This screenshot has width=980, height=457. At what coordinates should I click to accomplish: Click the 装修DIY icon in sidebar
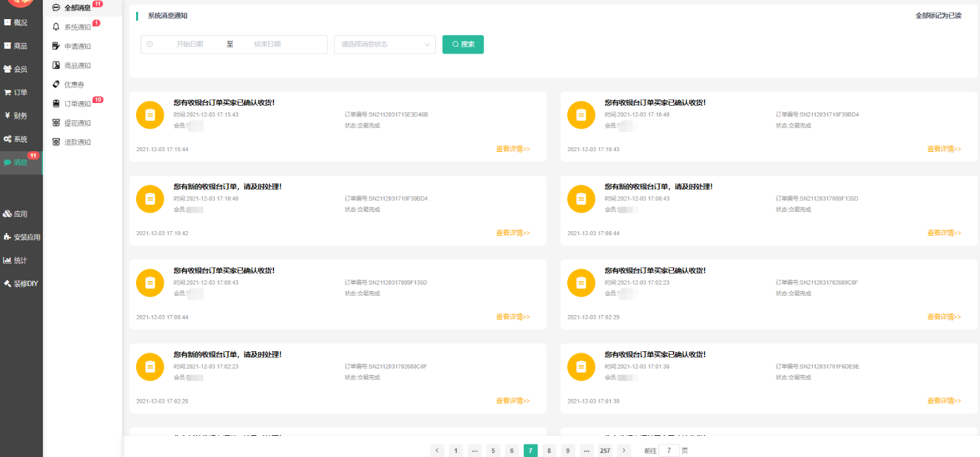pyautogui.click(x=7, y=283)
